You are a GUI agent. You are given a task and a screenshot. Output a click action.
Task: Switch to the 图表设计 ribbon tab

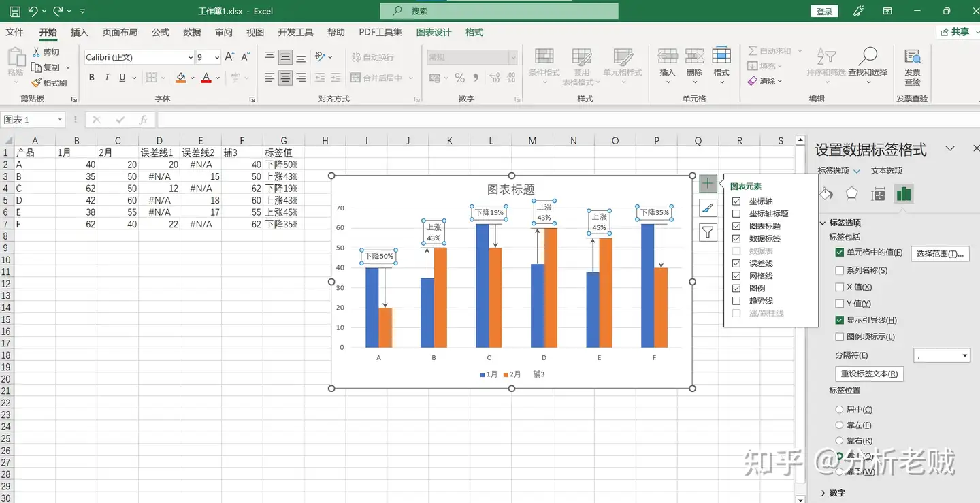coord(434,32)
